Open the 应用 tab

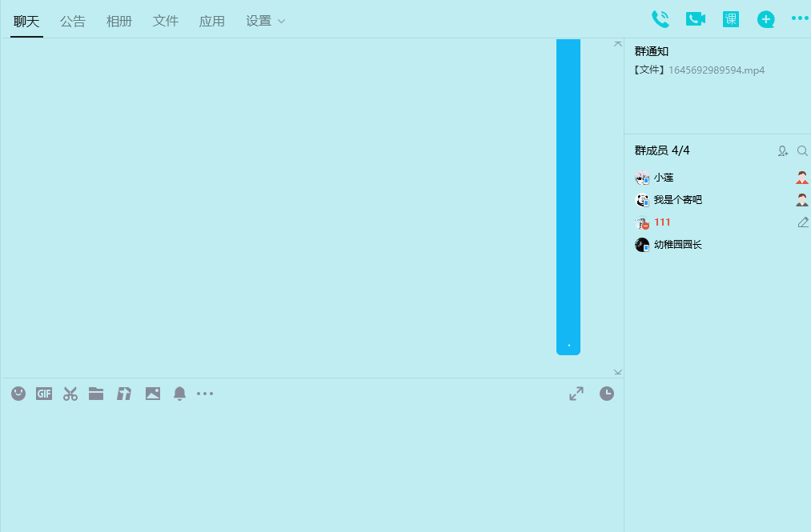pos(212,21)
